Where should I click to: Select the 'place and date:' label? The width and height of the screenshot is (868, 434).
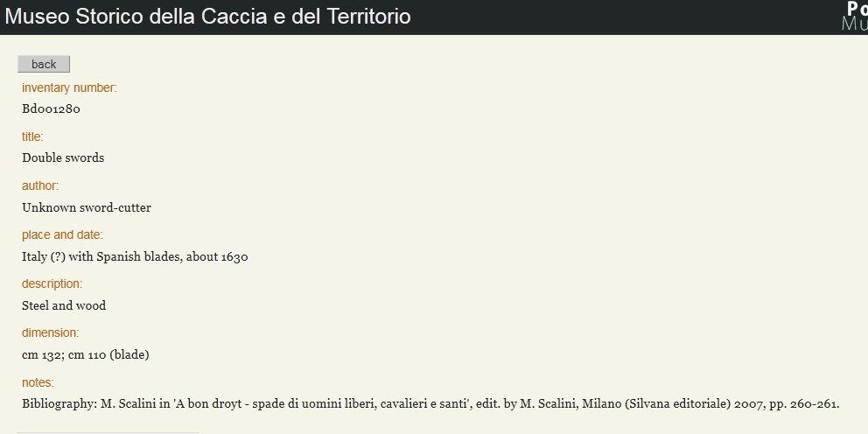pos(62,234)
